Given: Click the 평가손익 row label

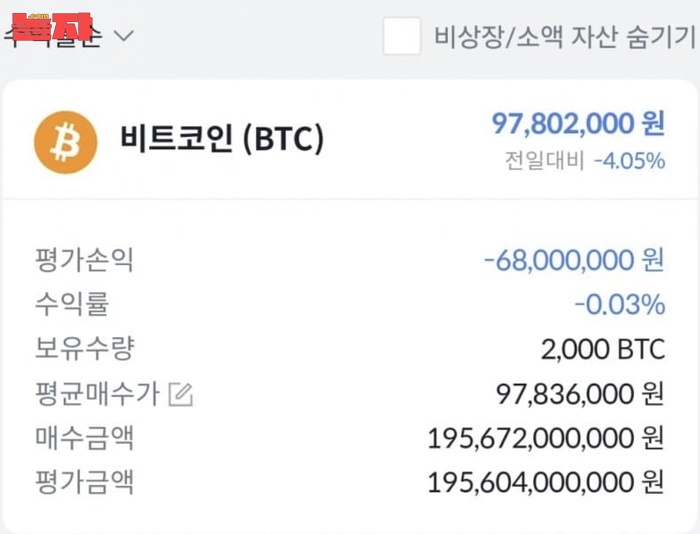Looking at the screenshot, I should tap(84, 260).
